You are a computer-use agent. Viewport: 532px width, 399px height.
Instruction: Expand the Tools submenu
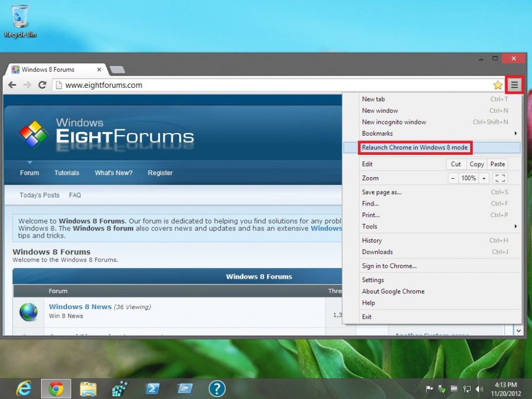tap(370, 226)
